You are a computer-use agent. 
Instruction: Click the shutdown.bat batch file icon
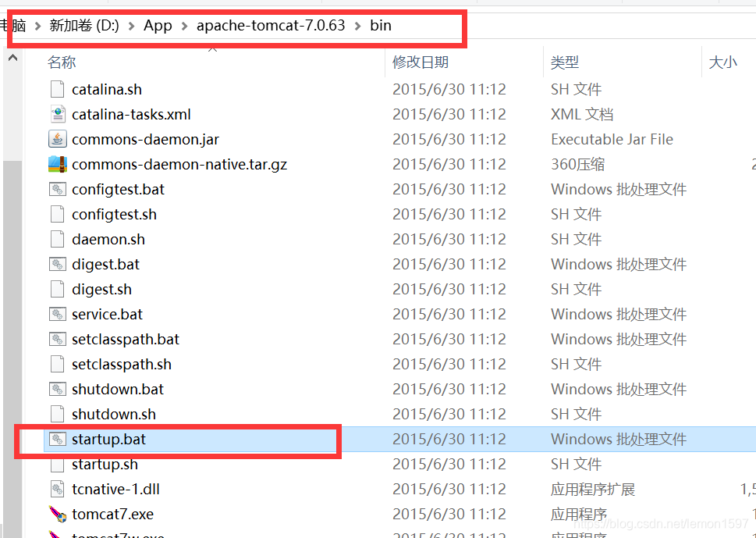[x=58, y=390]
